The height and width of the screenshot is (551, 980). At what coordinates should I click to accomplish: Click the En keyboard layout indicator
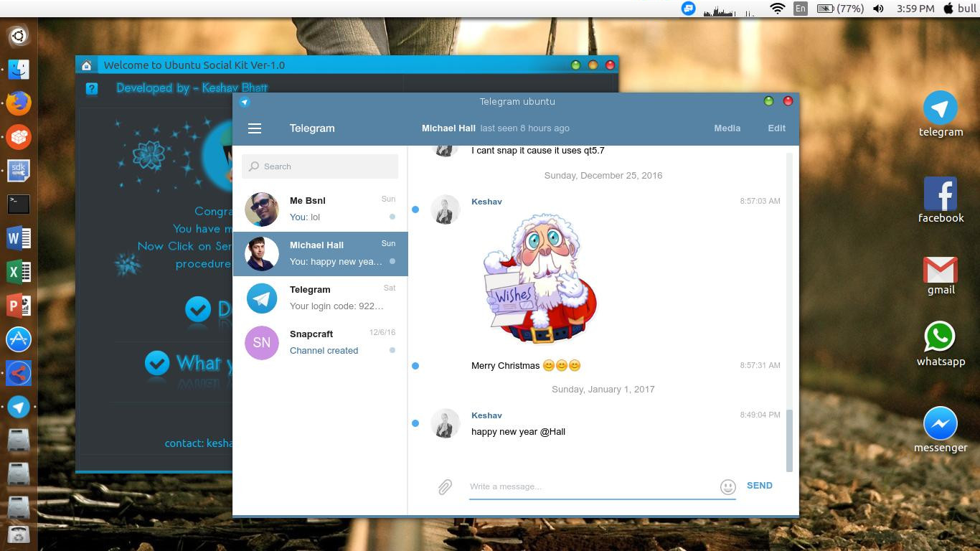(x=801, y=9)
